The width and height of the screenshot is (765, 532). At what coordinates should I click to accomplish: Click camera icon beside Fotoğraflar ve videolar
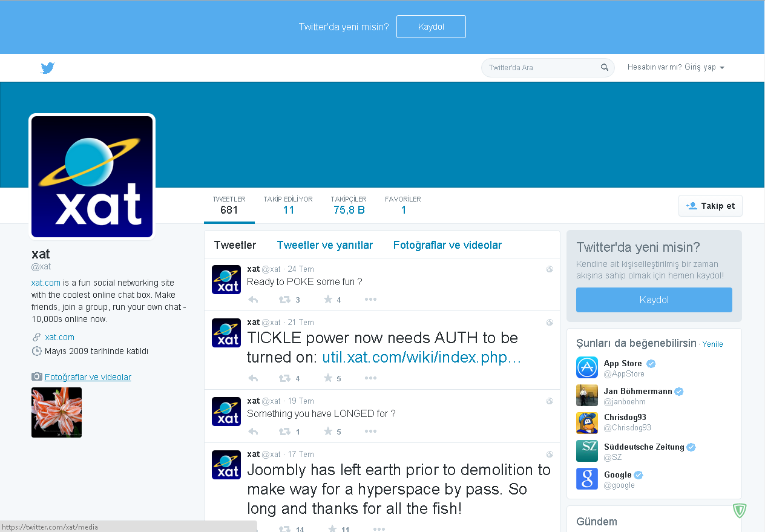click(37, 377)
